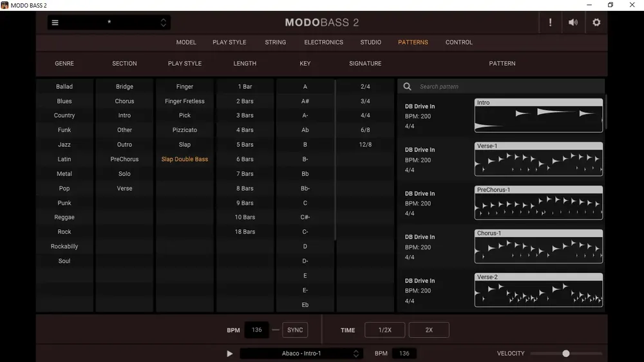Select Slap Double Bass play style

[185, 159]
